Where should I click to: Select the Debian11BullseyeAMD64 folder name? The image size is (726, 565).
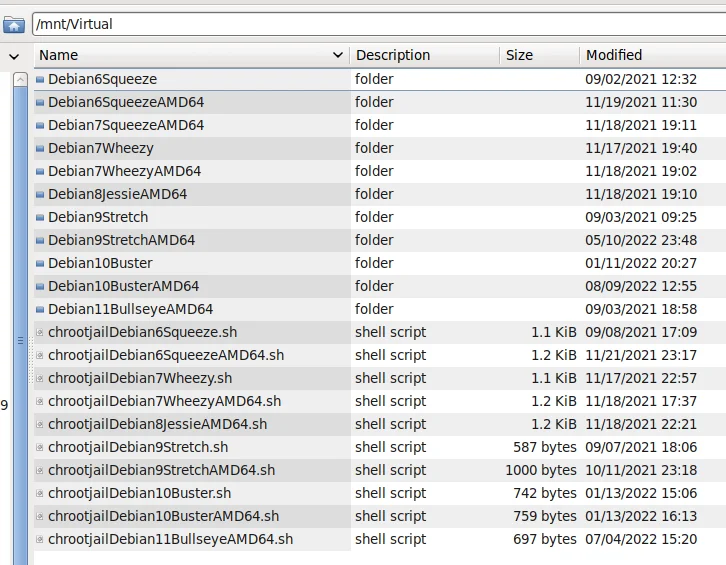coord(131,309)
